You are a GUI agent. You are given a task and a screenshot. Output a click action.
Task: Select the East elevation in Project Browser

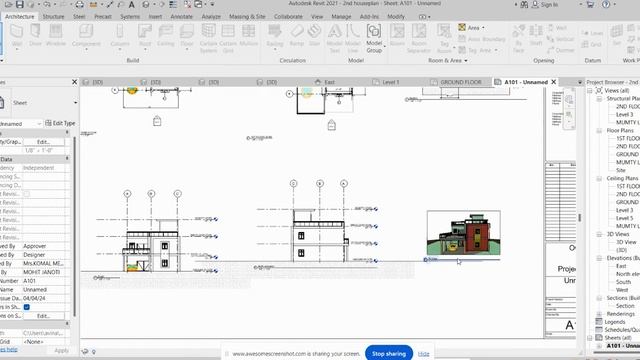pos(621,266)
